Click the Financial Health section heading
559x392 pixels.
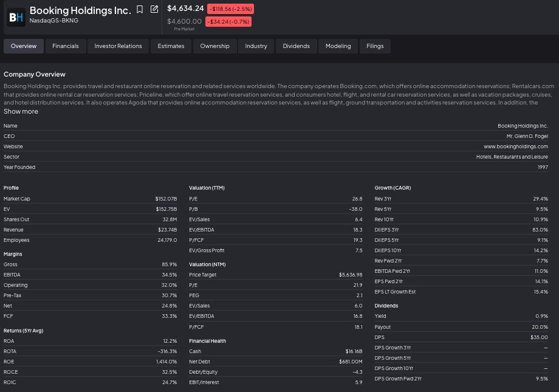tap(207, 341)
